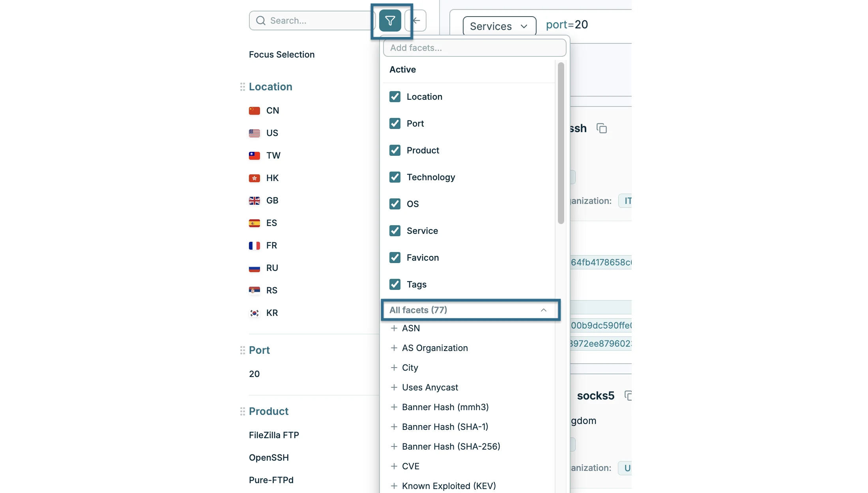Viewport: 868px width, 493px height.
Task: Uncheck the Port facet checkbox
Action: click(x=395, y=123)
